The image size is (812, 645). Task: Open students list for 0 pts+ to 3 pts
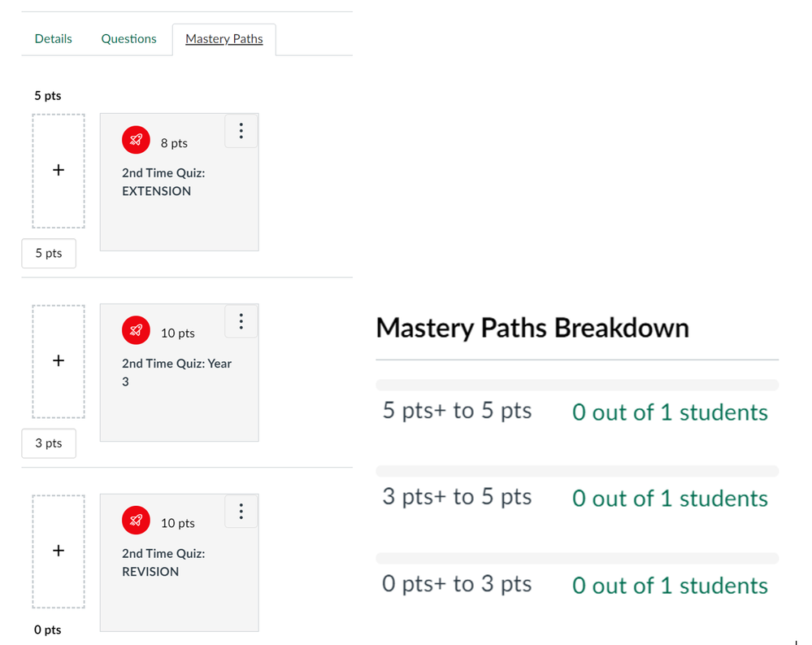[x=670, y=586]
